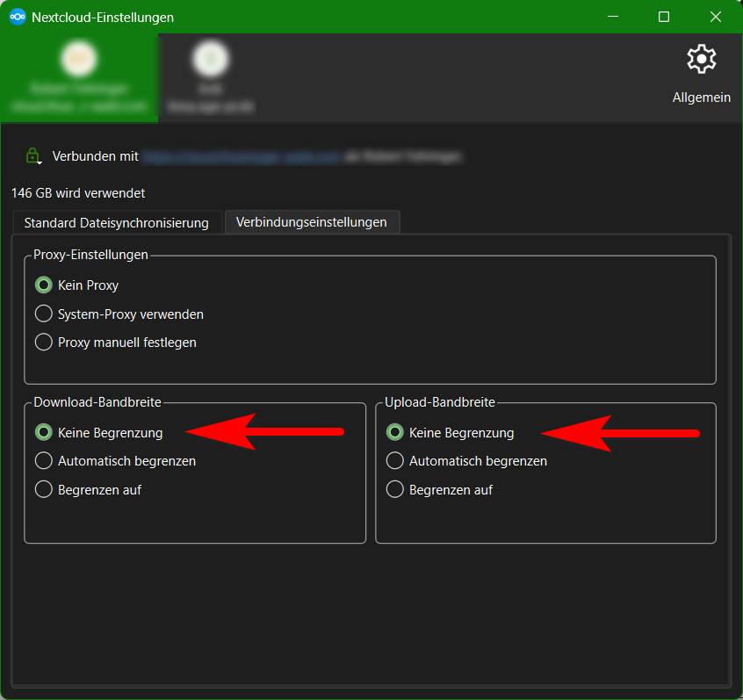Screen dimensions: 743x700
Task: Enable Automatisch begrenzen under Upload-Bandbreite
Action: pos(395,460)
